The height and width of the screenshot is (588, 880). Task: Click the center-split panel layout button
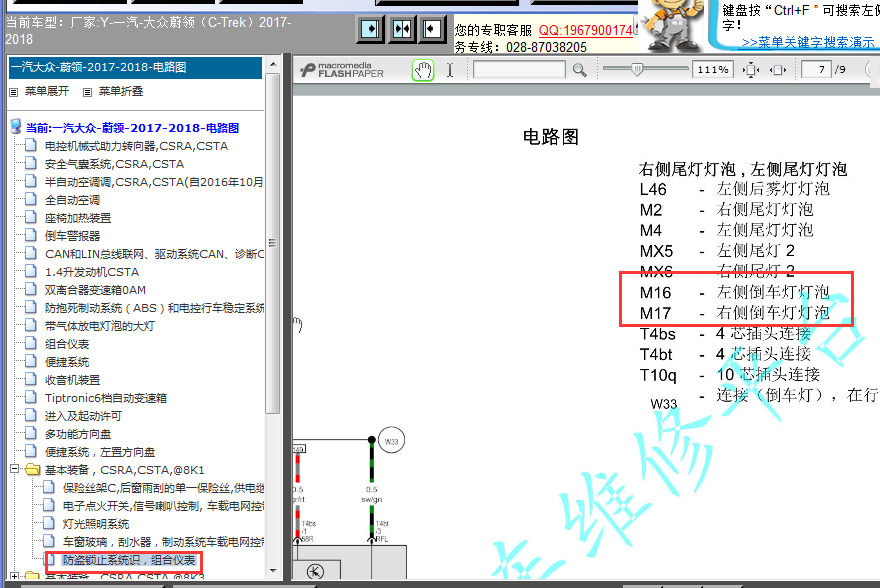click(x=402, y=29)
